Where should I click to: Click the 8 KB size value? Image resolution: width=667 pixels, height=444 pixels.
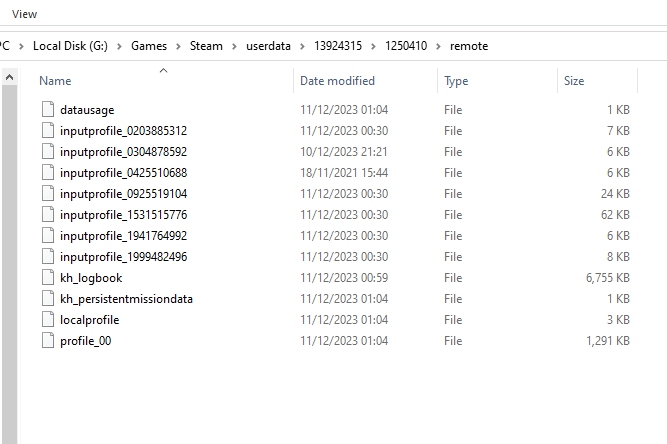tap(618, 257)
